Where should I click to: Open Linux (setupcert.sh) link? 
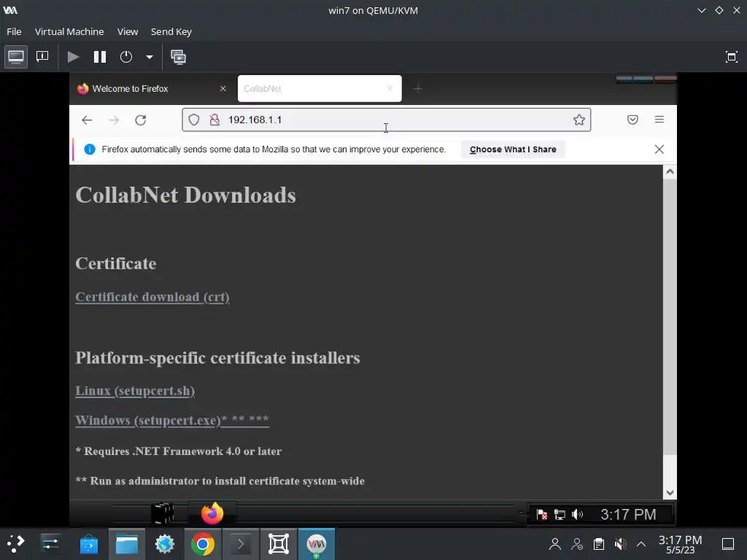pyautogui.click(x=135, y=391)
